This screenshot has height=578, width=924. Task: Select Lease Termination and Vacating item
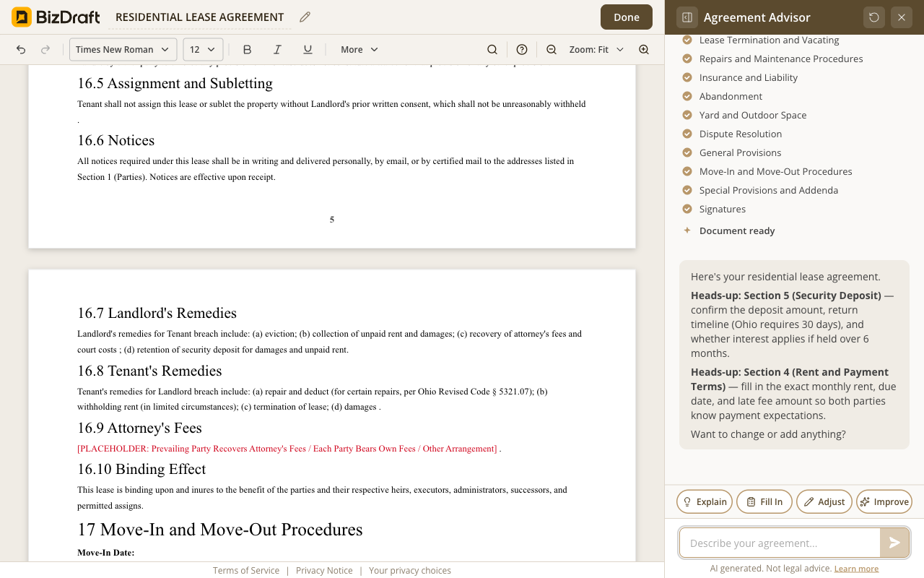pyautogui.click(x=769, y=40)
